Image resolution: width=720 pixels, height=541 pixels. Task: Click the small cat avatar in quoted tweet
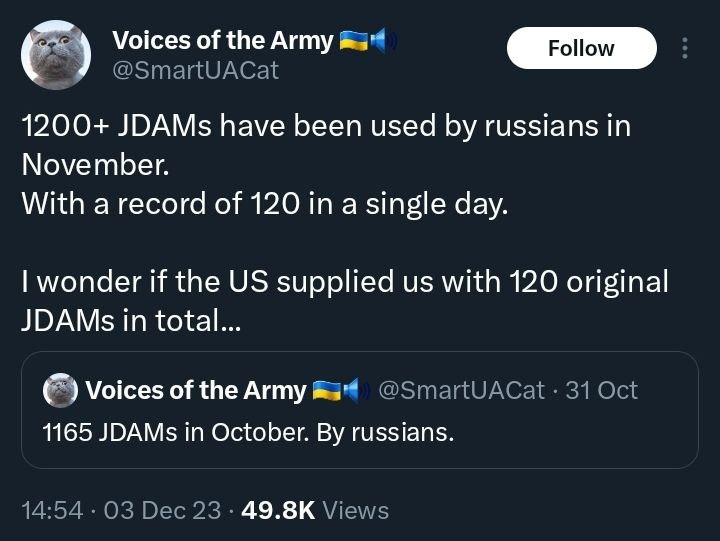[x=61, y=390]
